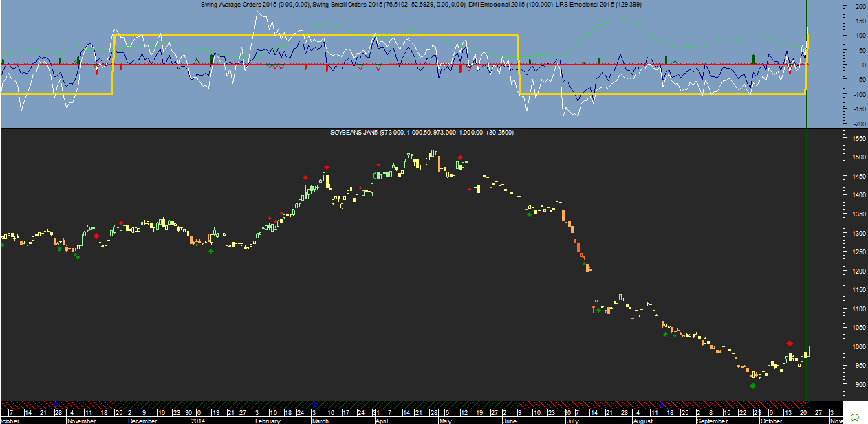Select the red diamond above May 2014 candles

click(459, 157)
